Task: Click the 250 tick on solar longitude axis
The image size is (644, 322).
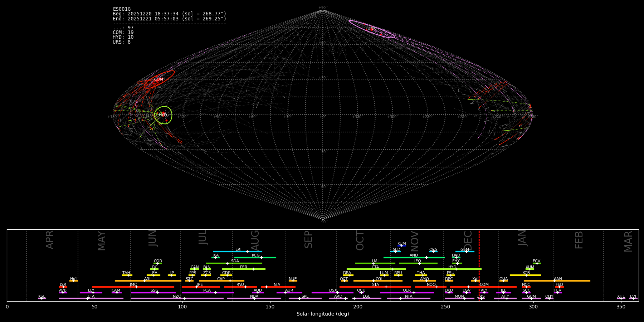Action: (445, 307)
